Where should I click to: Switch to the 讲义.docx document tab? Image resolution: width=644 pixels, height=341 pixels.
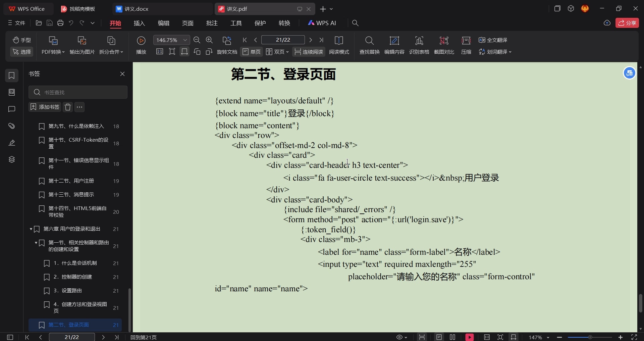[136, 9]
